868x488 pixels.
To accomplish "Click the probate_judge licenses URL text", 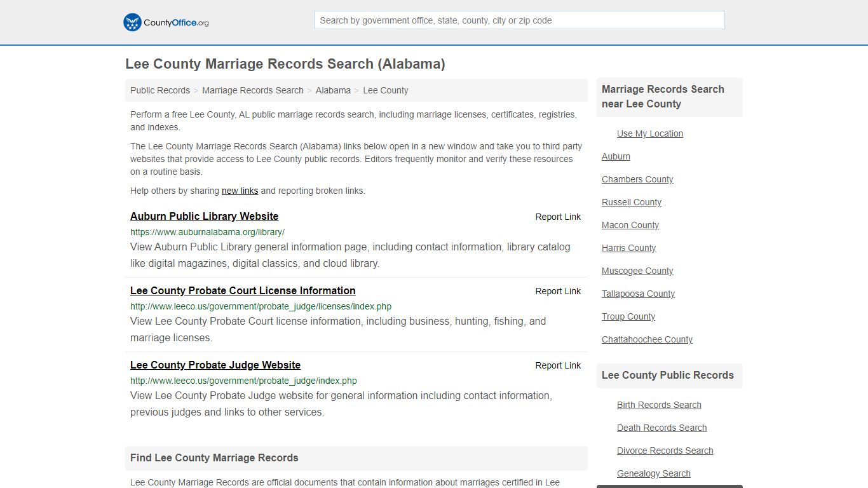I will (x=261, y=306).
